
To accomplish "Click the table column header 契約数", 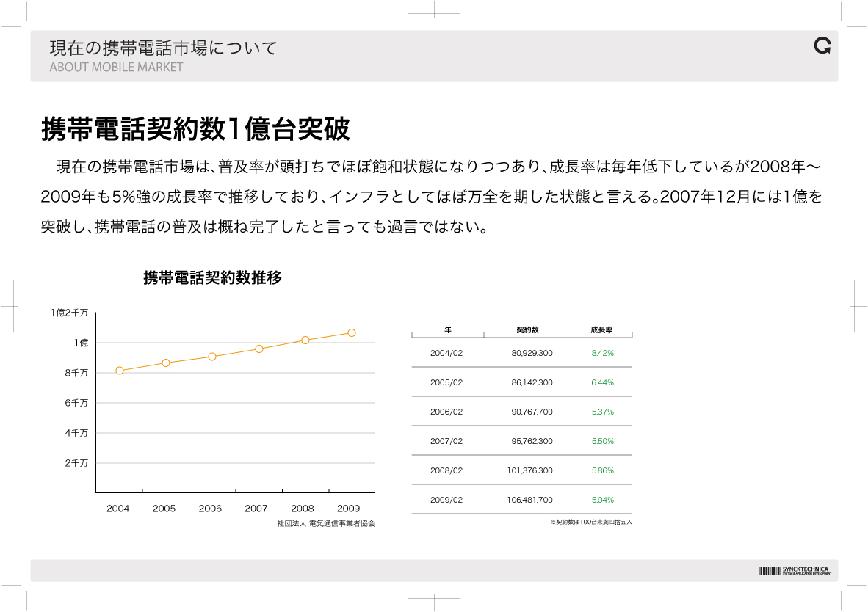I will (x=527, y=329).
